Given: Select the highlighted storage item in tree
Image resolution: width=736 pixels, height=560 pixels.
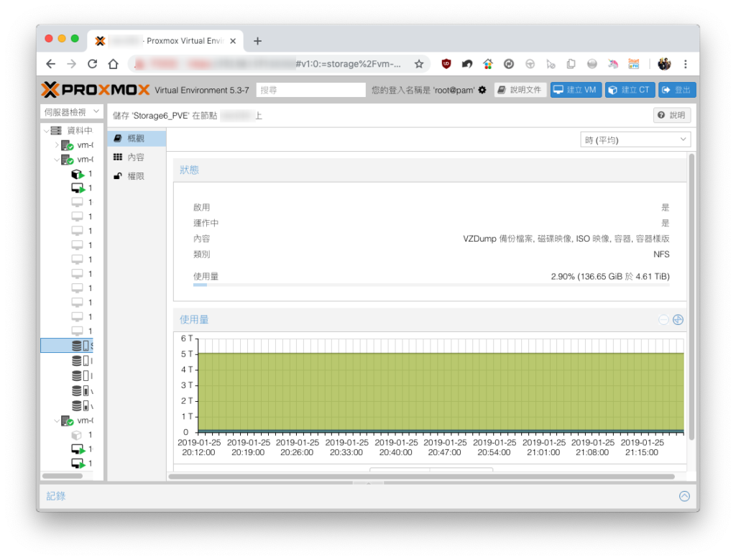Looking at the screenshot, I should 67,346.
